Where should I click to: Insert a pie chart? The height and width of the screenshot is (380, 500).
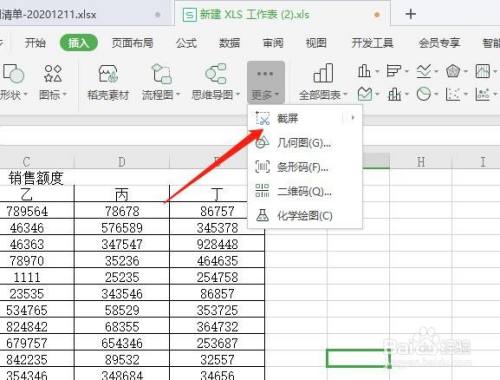tap(423, 94)
